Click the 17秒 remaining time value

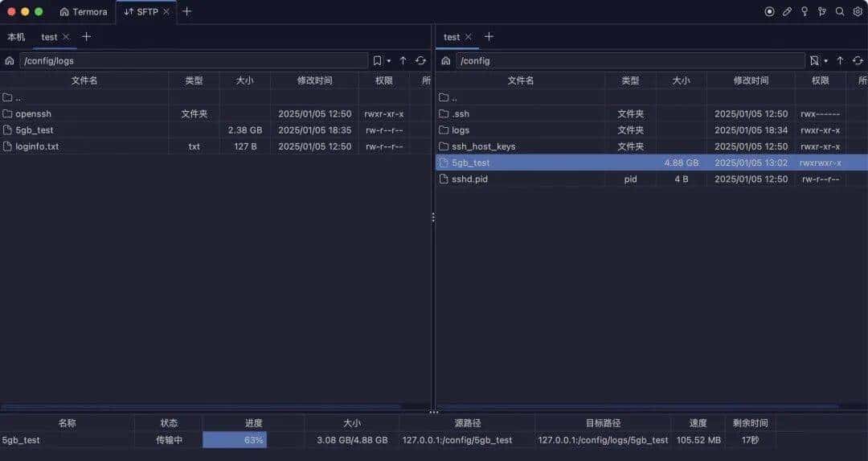[x=750, y=440]
